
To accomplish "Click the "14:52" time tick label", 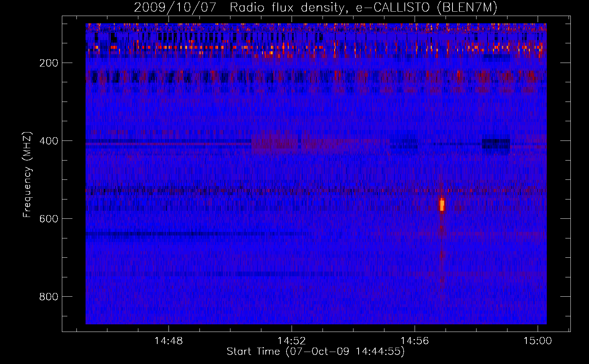I will click(292, 341).
